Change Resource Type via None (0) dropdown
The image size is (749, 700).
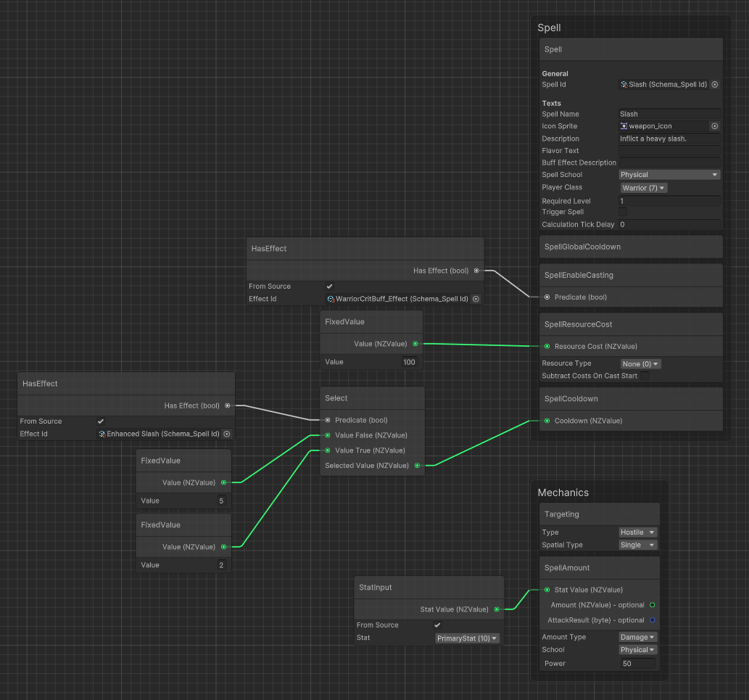point(640,363)
